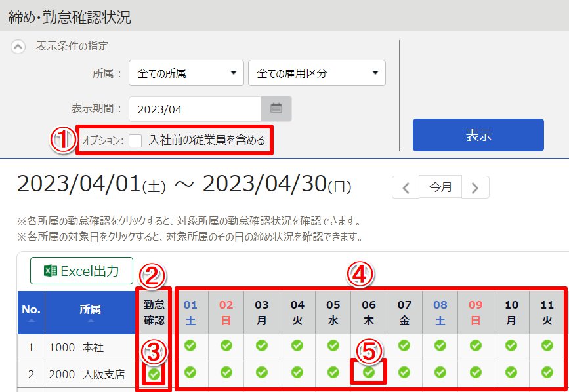Click the 01 土 date header
The width and height of the screenshot is (569, 392).
190,312
